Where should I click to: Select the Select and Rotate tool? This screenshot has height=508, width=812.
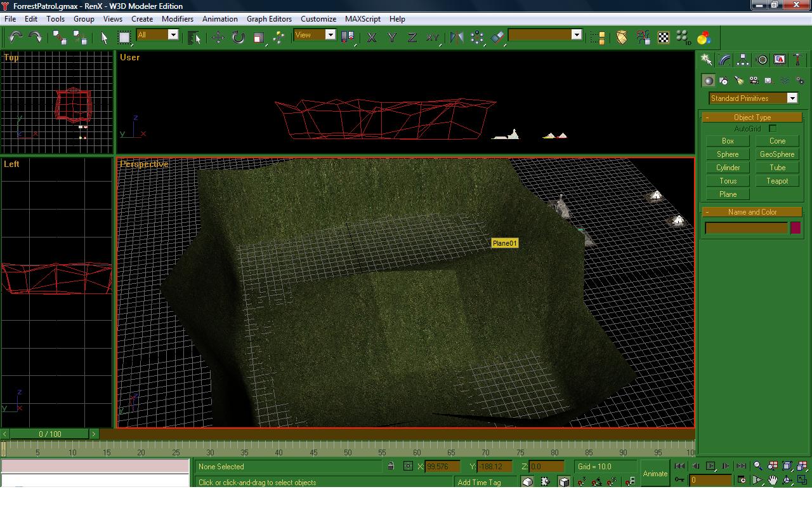(x=239, y=37)
